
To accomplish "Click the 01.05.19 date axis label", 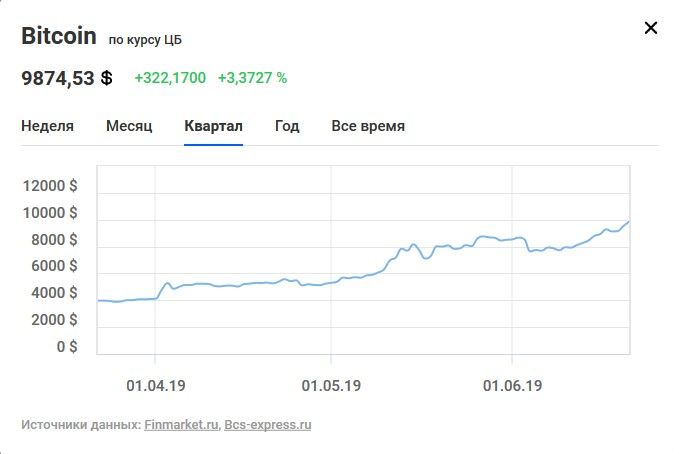I will [x=331, y=384].
